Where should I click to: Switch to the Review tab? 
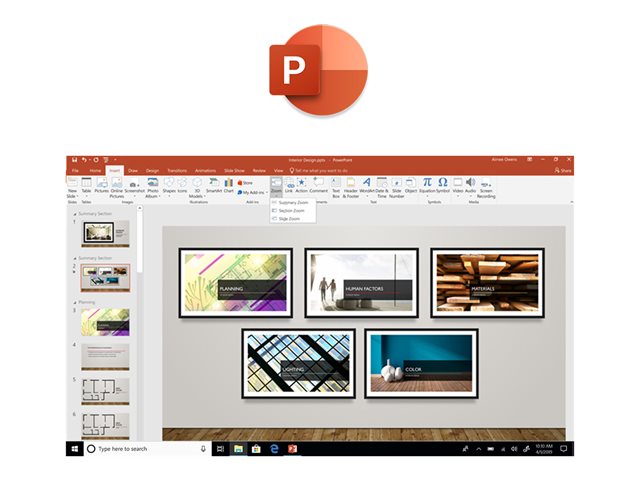(259, 171)
